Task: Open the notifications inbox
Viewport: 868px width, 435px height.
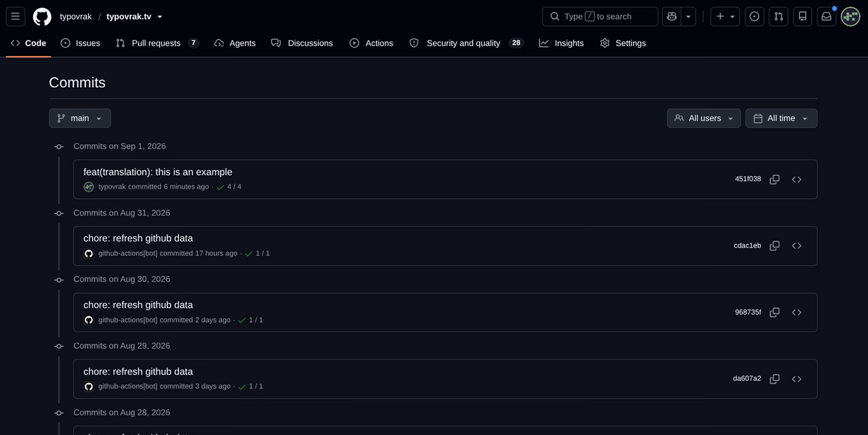Action: pos(826,17)
